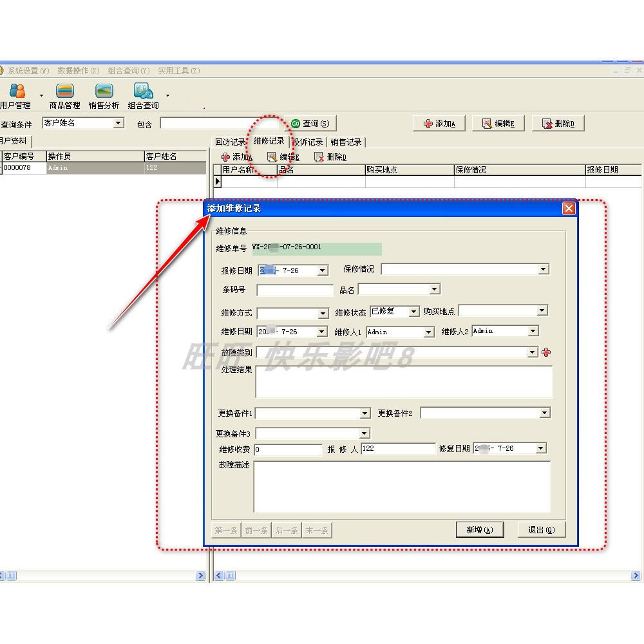Switch to 维修记录 tab
The height and width of the screenshot is (644, 644).
pyautogui.click(x=269, y=141)
